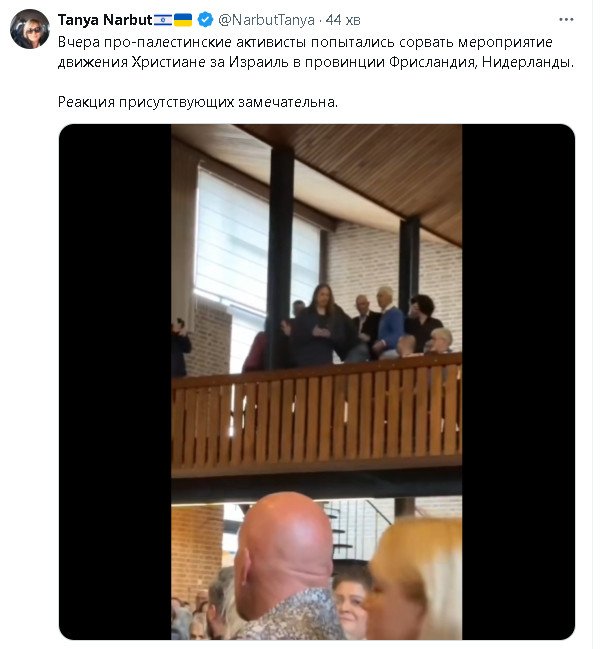This screenshot has width=600, height=649.
Task: Click the wooden balcony railing in the video
Action: click(317, 418)
